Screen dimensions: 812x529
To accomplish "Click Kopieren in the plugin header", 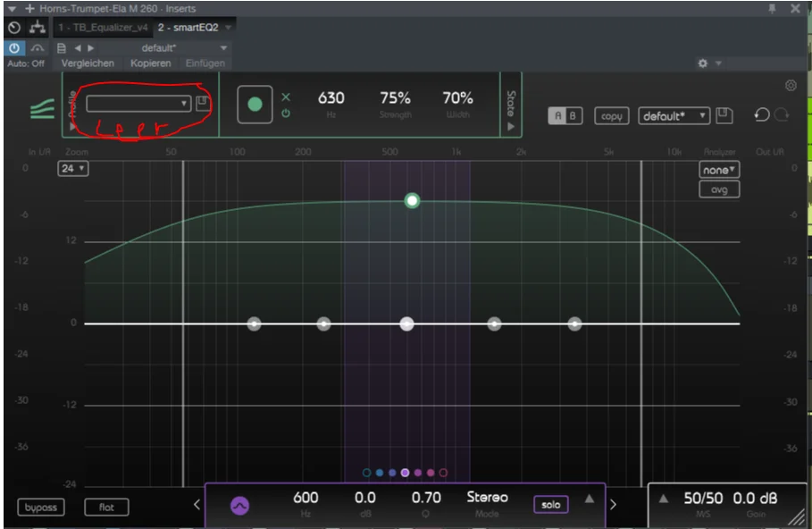I will tap(151, 63).
